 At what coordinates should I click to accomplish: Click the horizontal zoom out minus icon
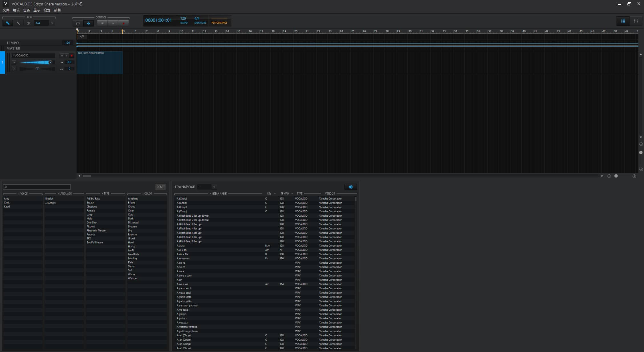(x=609, y=176)
